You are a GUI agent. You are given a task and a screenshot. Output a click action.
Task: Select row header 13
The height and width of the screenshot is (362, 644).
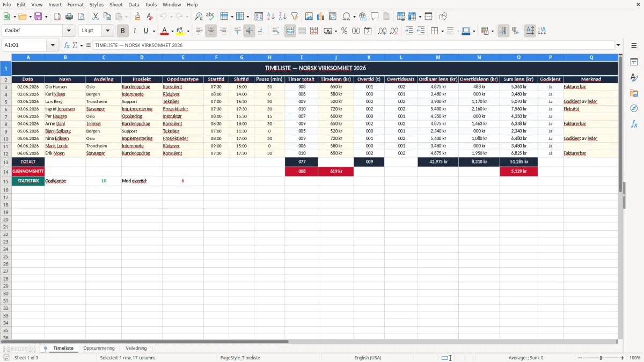coord(6,162)
